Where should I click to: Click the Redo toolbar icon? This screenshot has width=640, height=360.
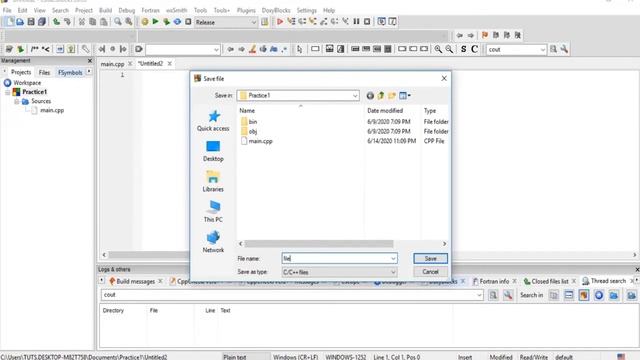pyautogui.click(x=67, y=22)
